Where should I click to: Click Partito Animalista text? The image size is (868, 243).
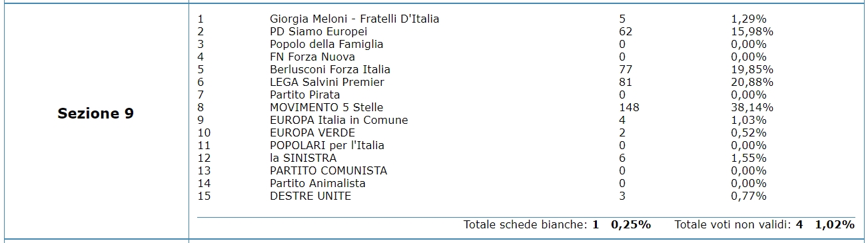pyautogui.click(x=318, y=183)
